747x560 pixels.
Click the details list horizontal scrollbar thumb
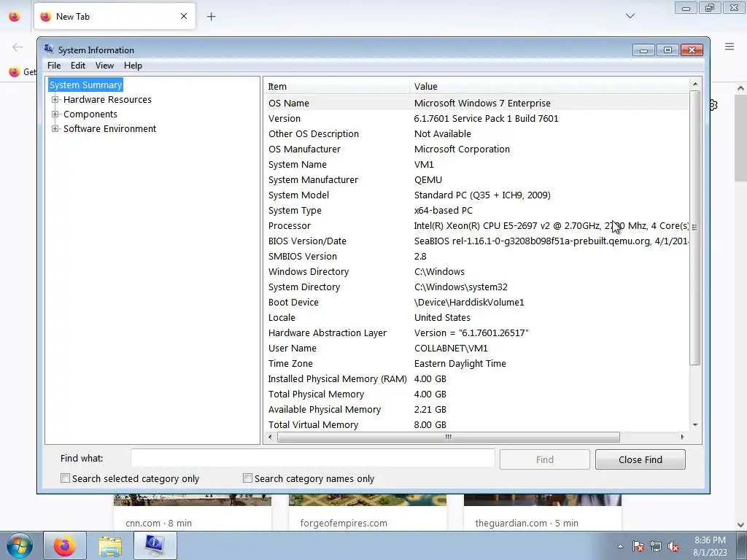(x=449, y=437)
